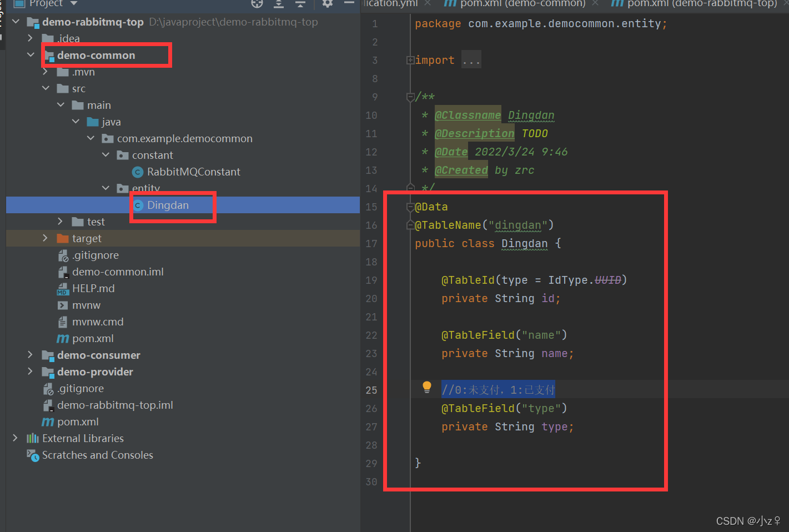
Task: Select Scratches and Consoles
Action: (x=98, y=455)
